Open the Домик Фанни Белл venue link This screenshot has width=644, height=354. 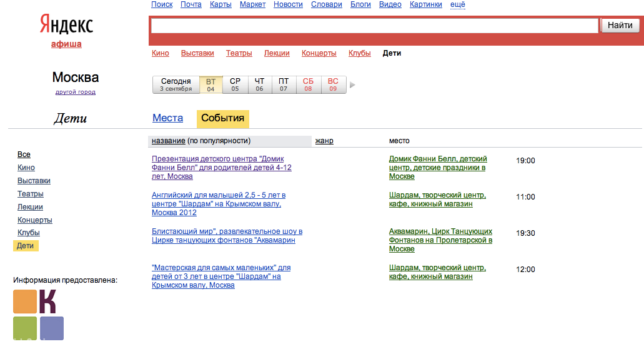pos(438,168)
